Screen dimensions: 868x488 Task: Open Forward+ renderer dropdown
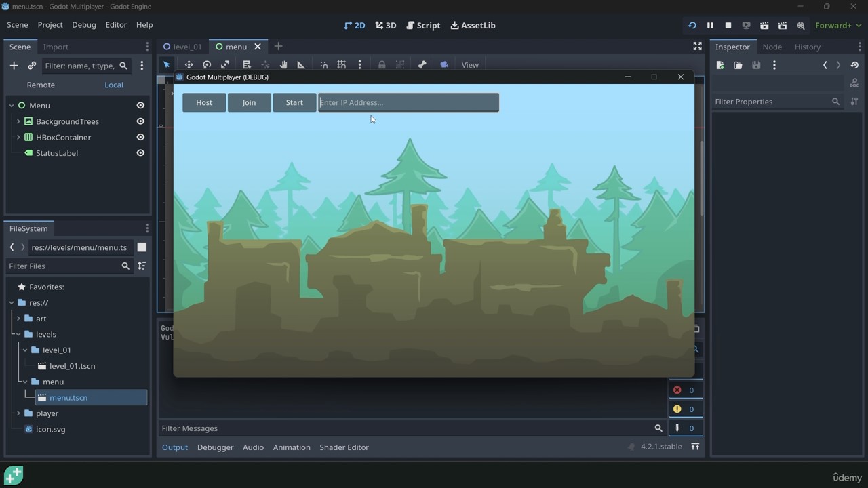click(x=837, y=25)
